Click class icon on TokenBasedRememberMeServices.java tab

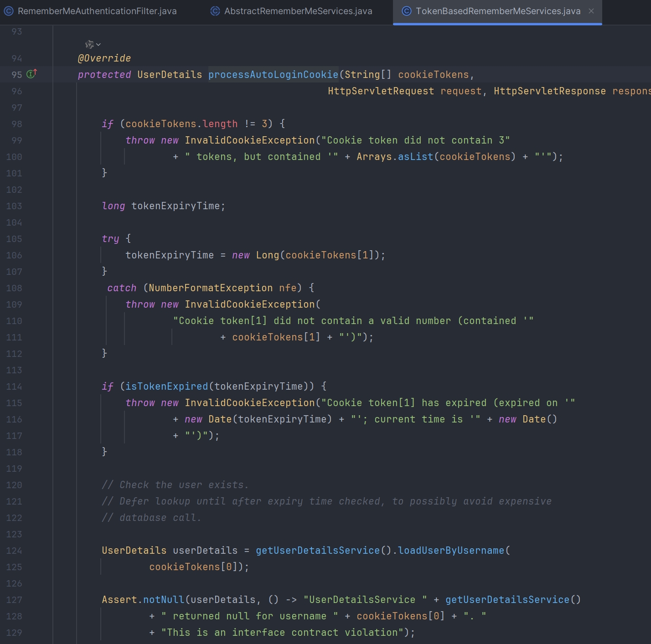[x=407, y=11]
